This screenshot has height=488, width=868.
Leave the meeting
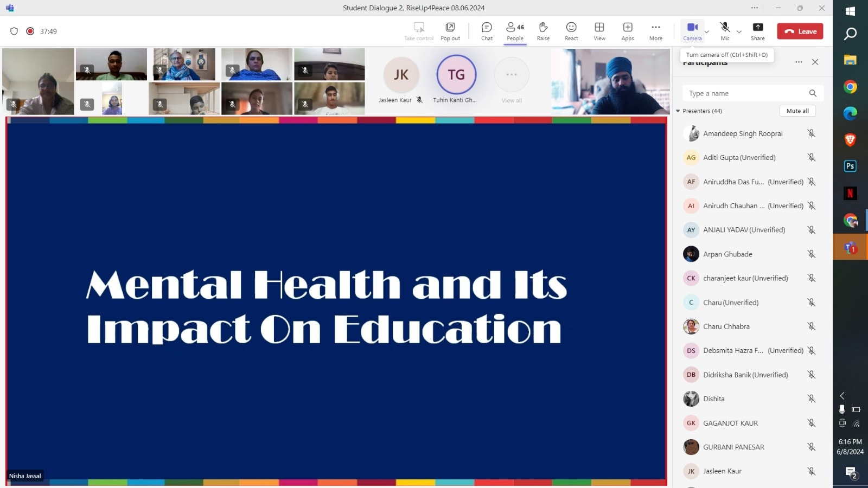click(x=800, y=31)
